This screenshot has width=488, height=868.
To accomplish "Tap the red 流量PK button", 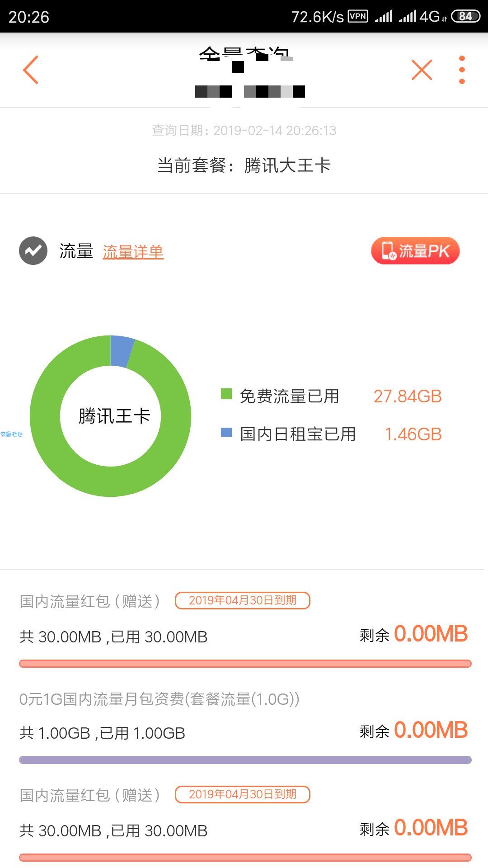I will tap(415, 250).
